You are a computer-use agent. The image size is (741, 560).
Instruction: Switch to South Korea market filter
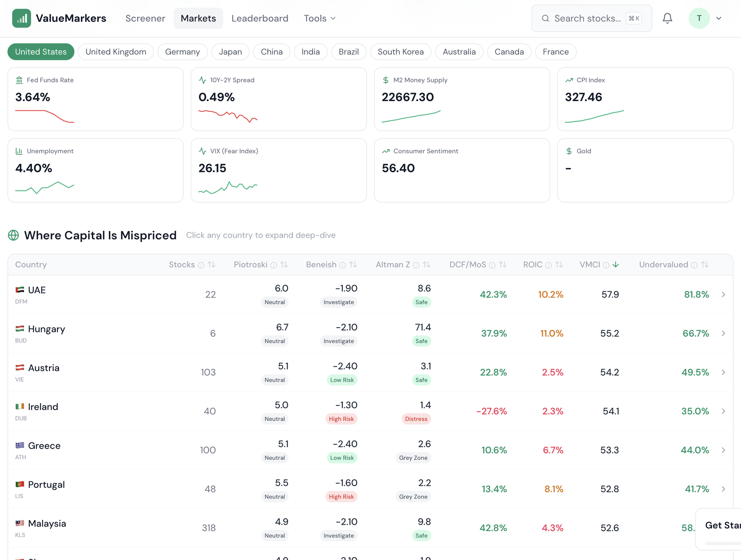click(400, 52)
